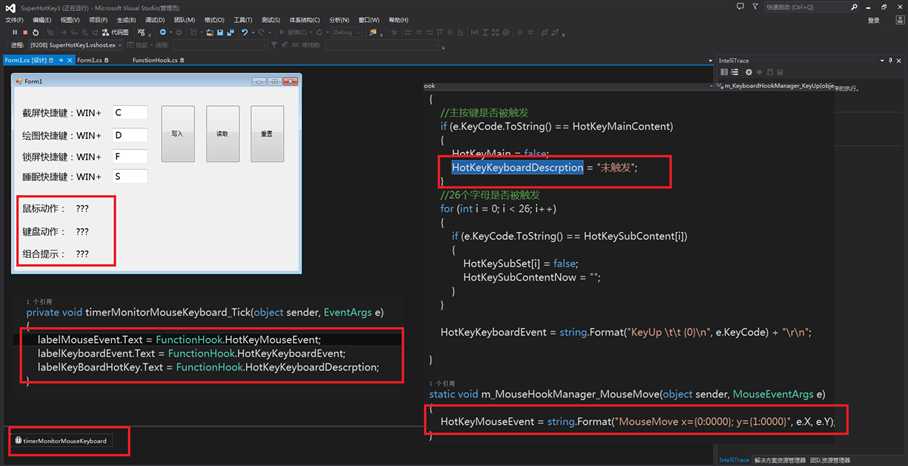Image resolution: width=908 pixels, height=466 pixels.
Task: Close the Form1.cs [设计] designer tab
Action: pyautogui.click(x=69, y=60)
